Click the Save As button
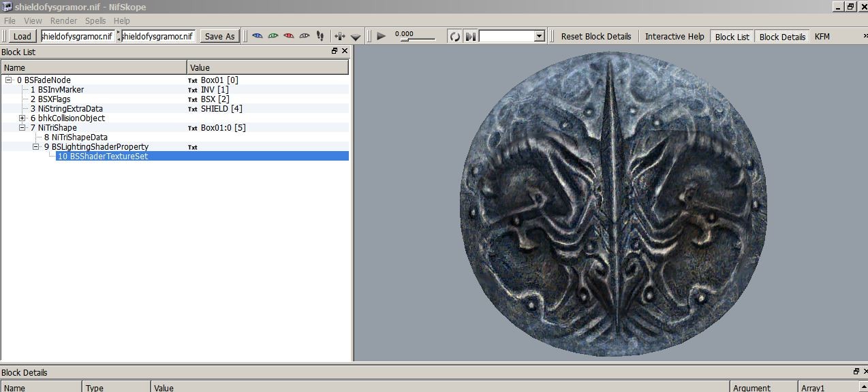Viewport: 868px width, 392px height. pyautogui.click(x=219, y=36)
